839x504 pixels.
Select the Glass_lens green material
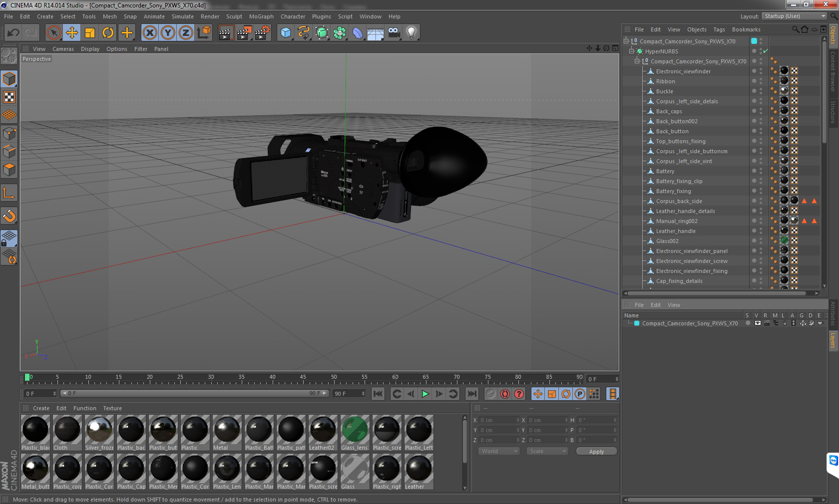click(x=355, y=433)
